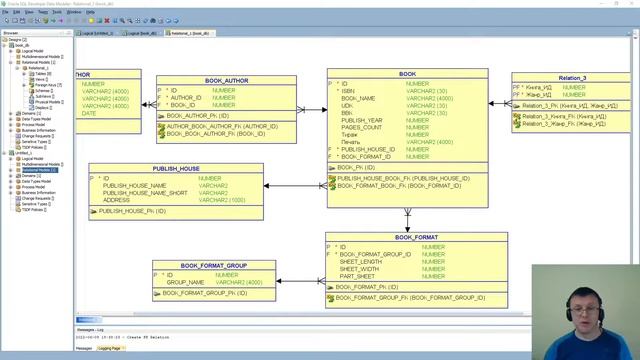Select Views node in browser tree
The height and width of the screenshot is (360, 640).
(x=40, y=80)
